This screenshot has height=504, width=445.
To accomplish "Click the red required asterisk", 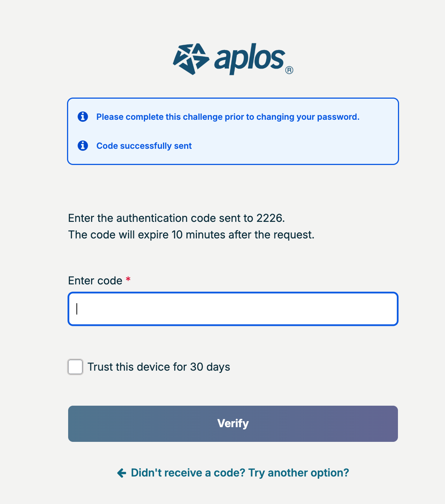I will coord(128,279).
